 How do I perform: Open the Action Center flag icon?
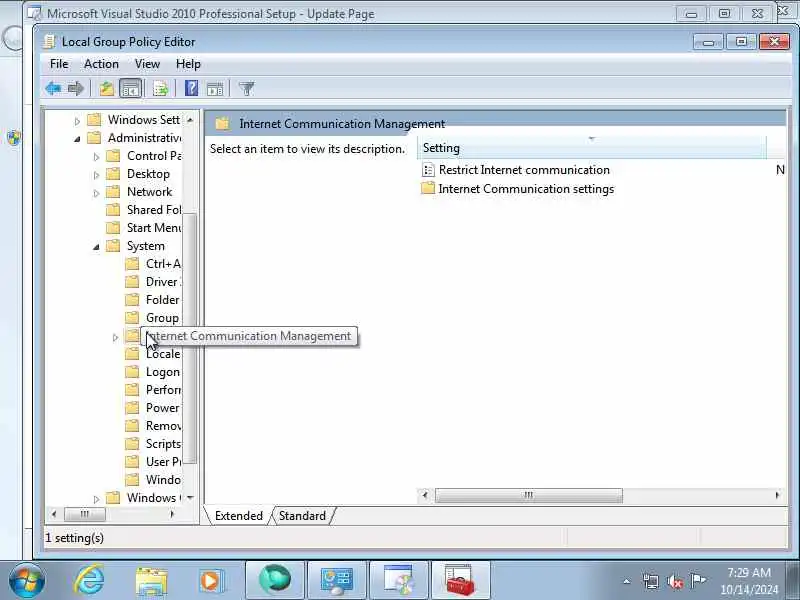coord(698,581)
